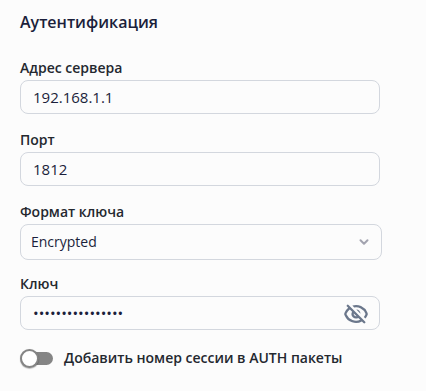Screen dimensions: 426x391
Task: Focus the Адрес сервера input field
Action: (200, 97)
